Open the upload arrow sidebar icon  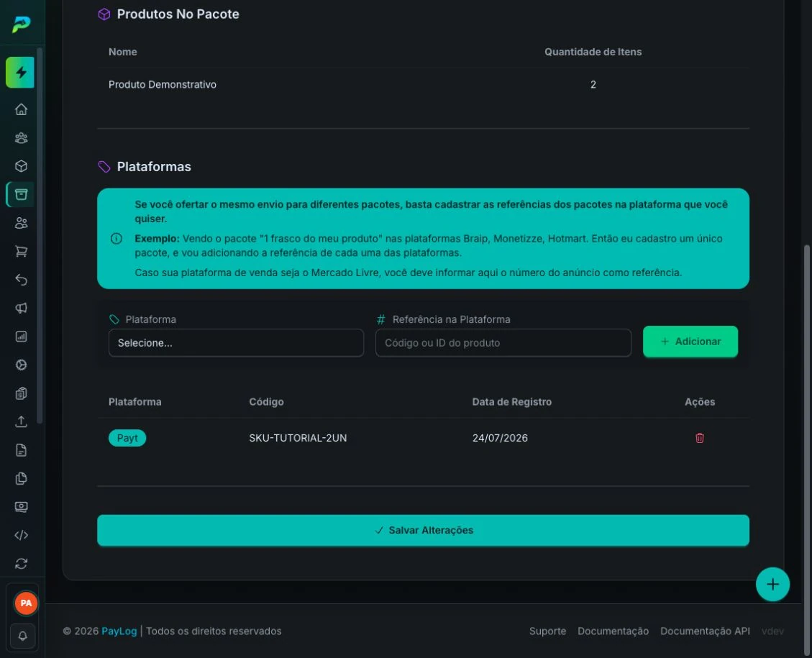[22, 421]
